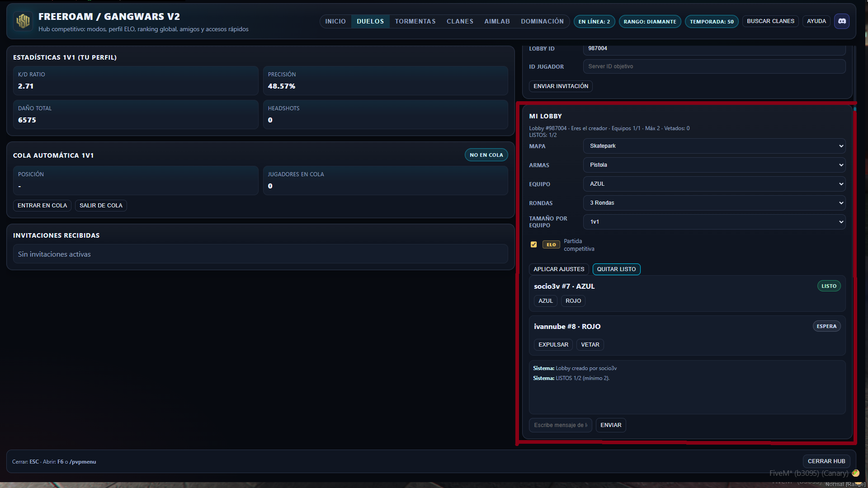Click the 'socio3v #7 · AZUL' player name
This screenshot has height=488, width=868.
coord(564,286)
